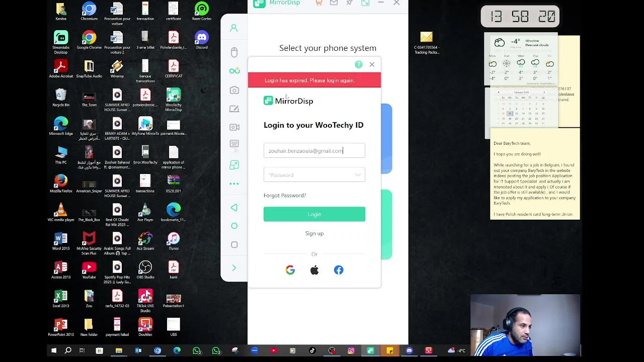This screenshot has height=362, width=644.
Task: Click the BaryTech sticky note text
Action: pyautogui.click(x=535, y=178)
